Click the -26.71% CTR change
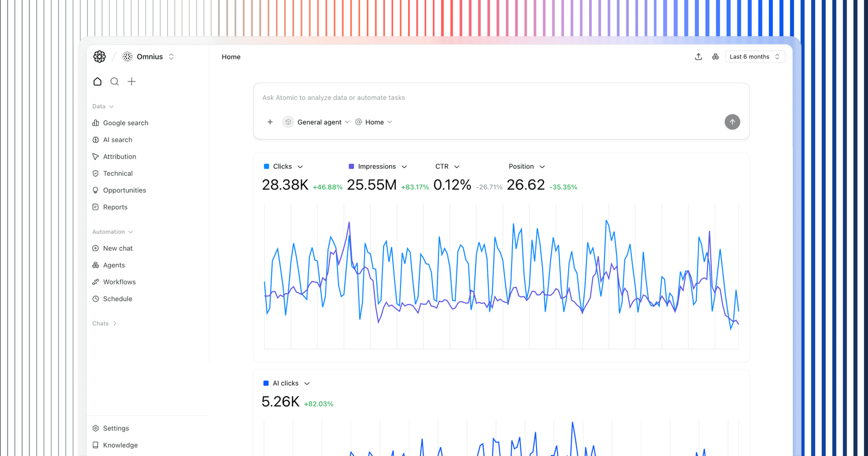 pyautogui.click(x=489, y=187)
